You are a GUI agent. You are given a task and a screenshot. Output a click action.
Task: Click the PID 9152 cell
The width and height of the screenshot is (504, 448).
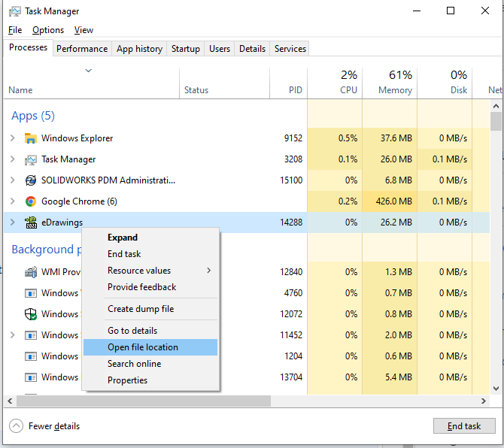point(293,138)
